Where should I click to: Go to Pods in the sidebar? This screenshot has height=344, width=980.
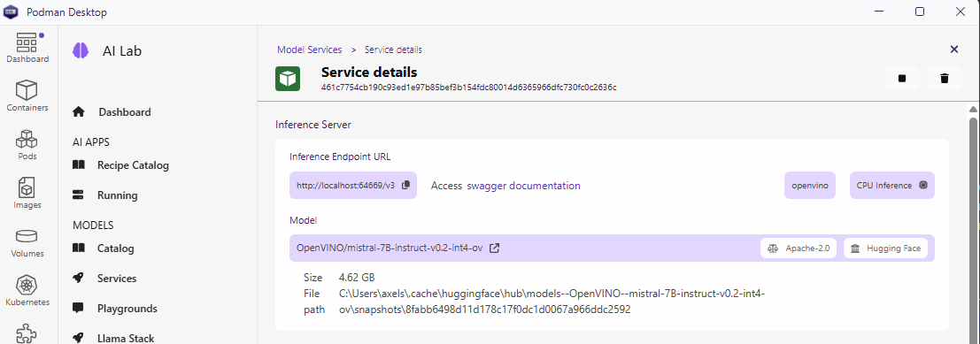(27, 144)
